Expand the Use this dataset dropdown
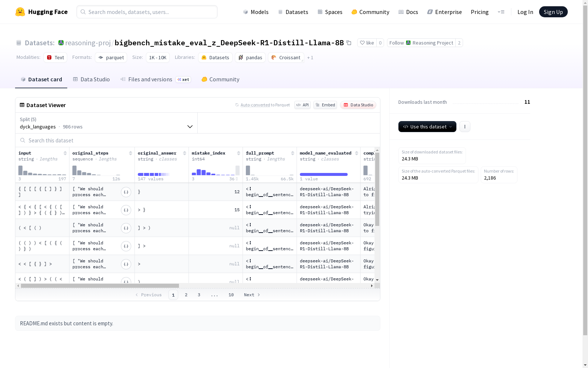This screenshot has height=368, width=588. tap(427, 127)
